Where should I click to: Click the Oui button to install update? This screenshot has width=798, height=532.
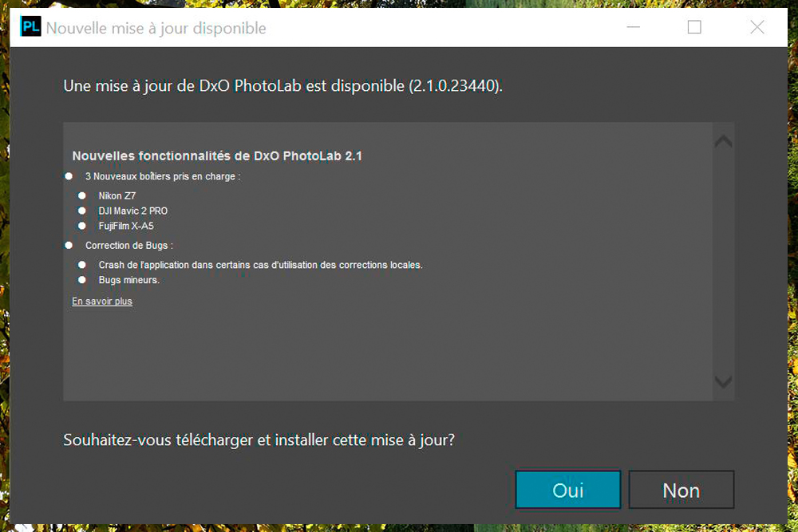point(568,490)
